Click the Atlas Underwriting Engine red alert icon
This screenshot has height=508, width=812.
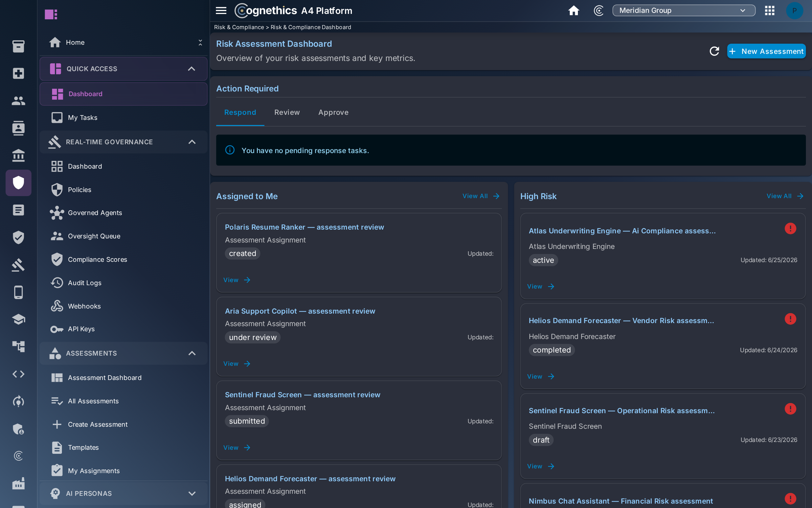coord(790,229)
